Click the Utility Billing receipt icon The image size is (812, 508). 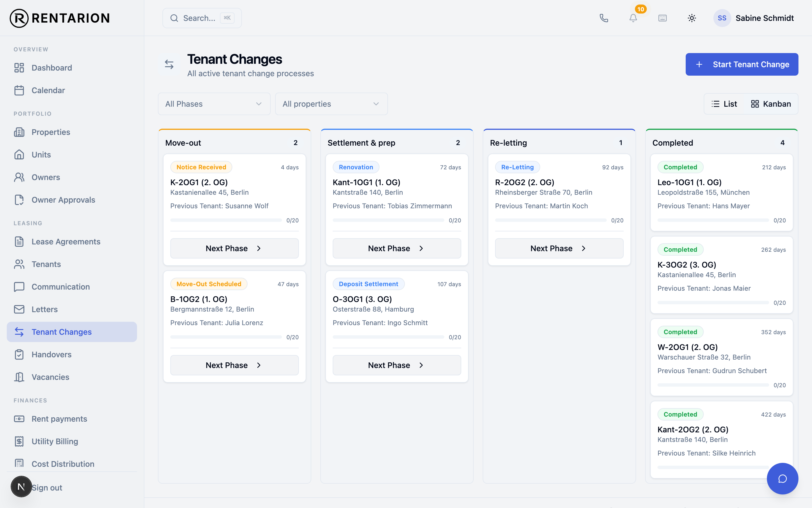click(19, 441)
